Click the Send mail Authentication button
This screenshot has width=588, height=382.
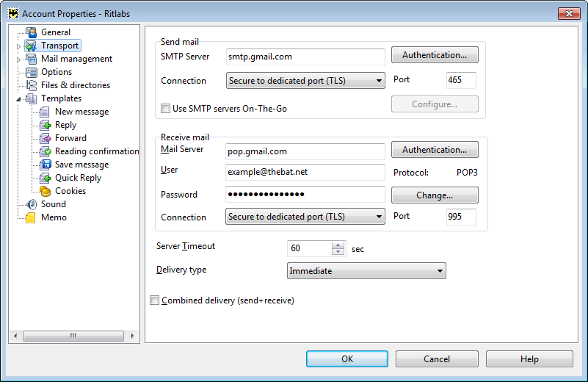435,55
